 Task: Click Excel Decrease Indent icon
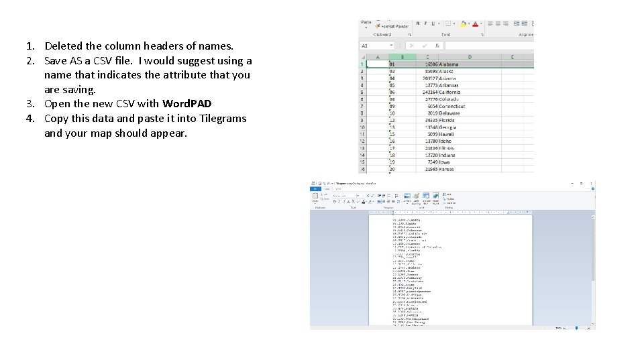point(517,24)
